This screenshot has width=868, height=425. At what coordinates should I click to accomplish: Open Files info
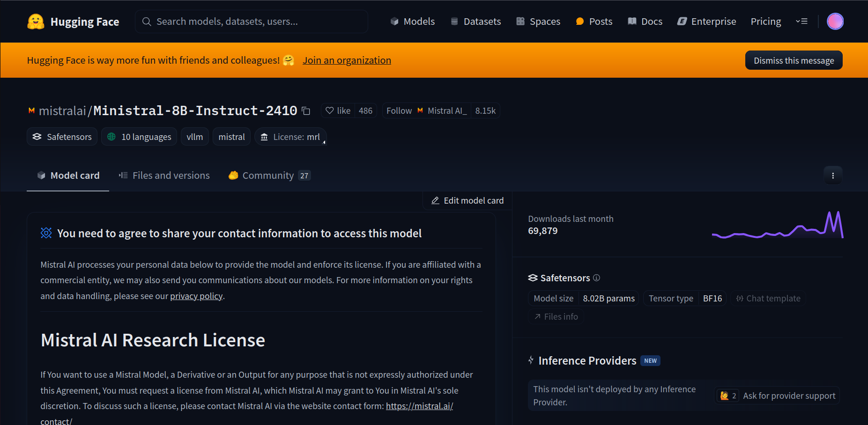(x=556, y=317)
